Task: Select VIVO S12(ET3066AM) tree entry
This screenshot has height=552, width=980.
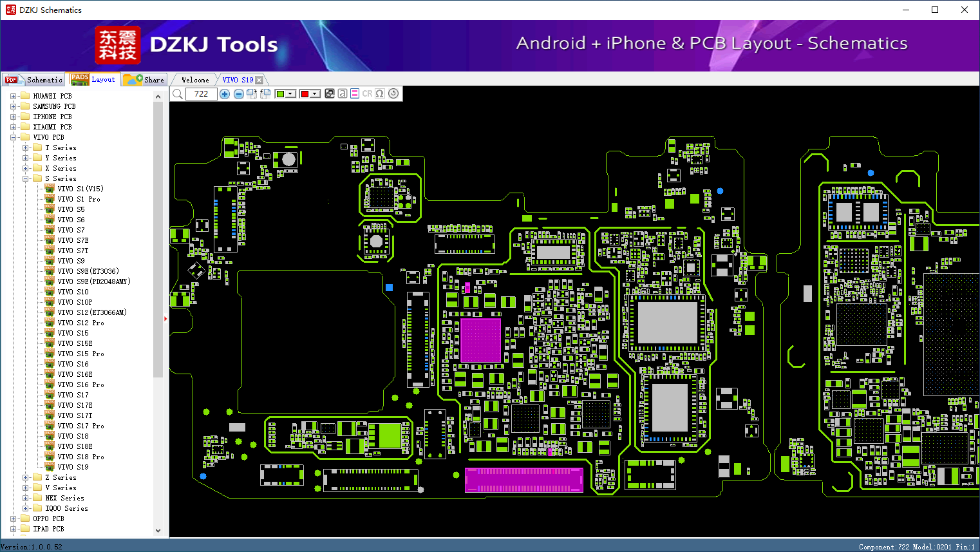Action: (x=92, y=312)
